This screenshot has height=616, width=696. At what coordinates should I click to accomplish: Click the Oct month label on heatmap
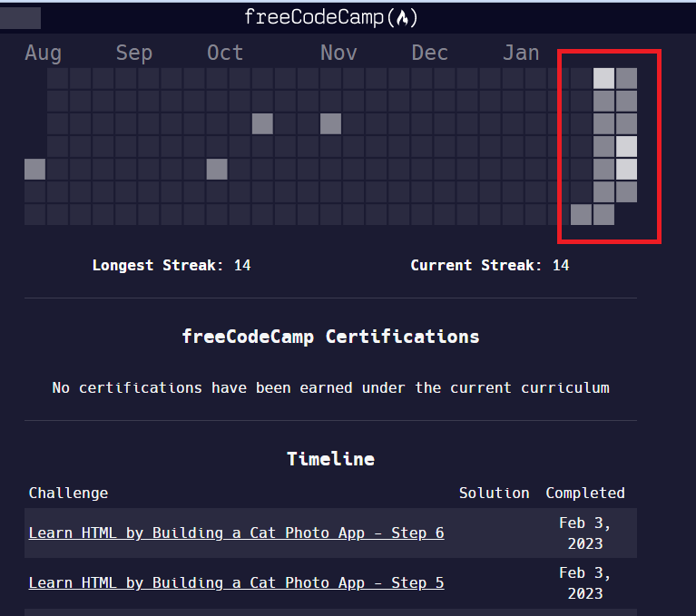click(x=225, y=53)
